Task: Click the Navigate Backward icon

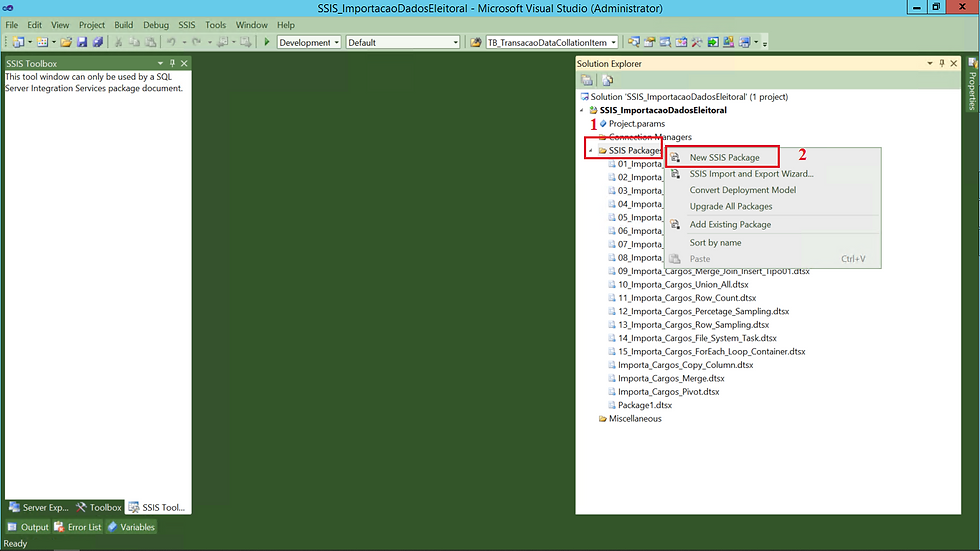Action: tap(222, 42)
